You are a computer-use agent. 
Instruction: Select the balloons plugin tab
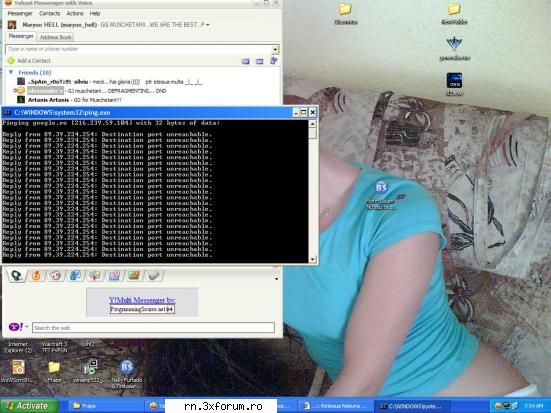(95, 276)
